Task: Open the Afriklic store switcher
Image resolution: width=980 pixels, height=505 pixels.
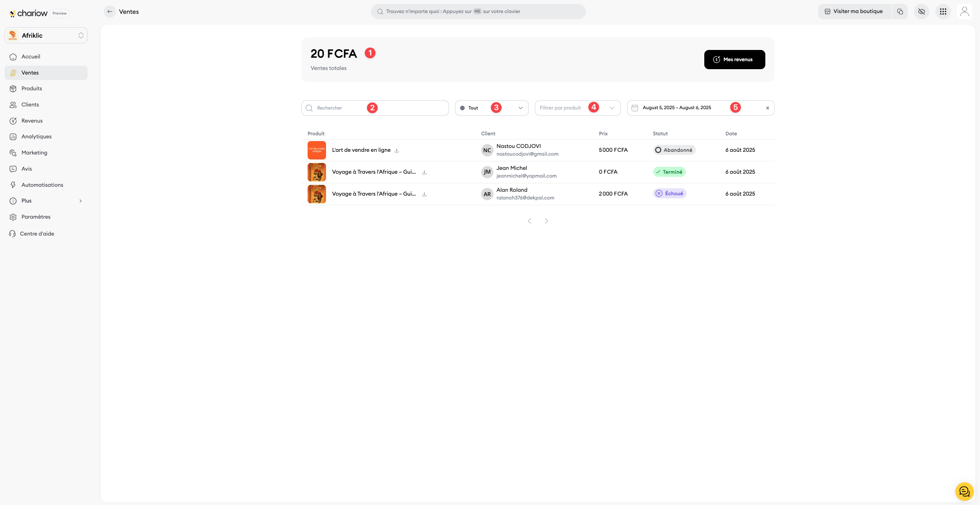Action: (x=46, y=35)
